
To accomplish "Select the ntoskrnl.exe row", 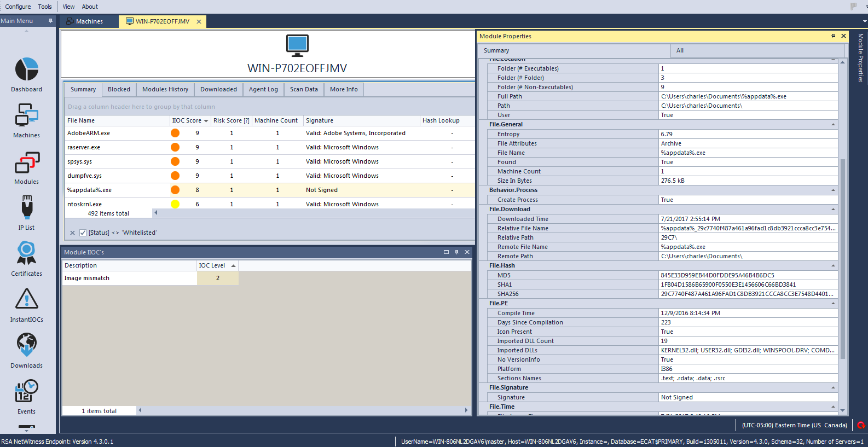I will 84,204.
